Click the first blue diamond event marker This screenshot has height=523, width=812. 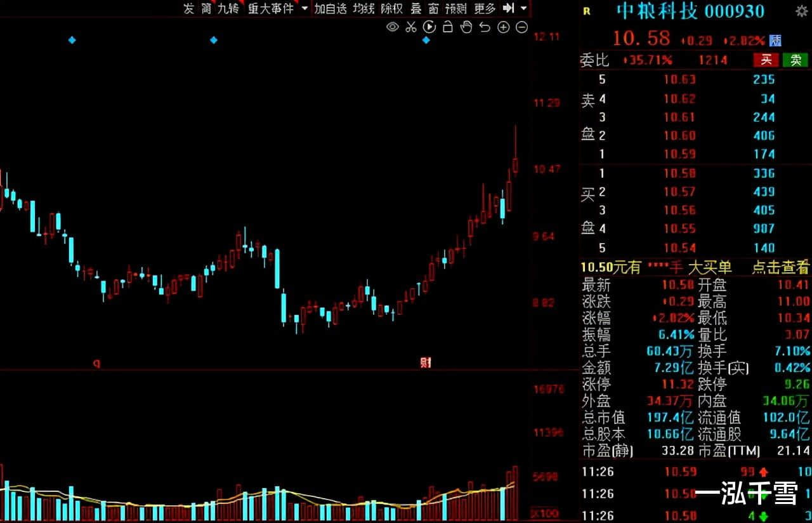click(72, 40)
